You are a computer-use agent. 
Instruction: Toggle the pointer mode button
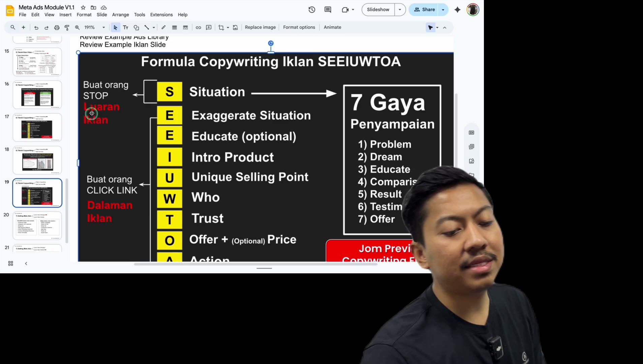[x=430, y=28]
